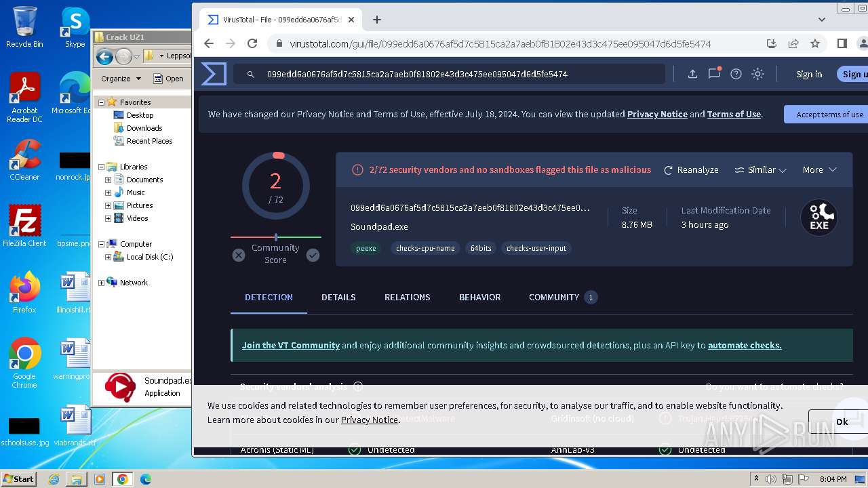This screenshot has height=488, width=868.
Task: Switch to the BEHAVIOR tab
Action: (479, 297)
